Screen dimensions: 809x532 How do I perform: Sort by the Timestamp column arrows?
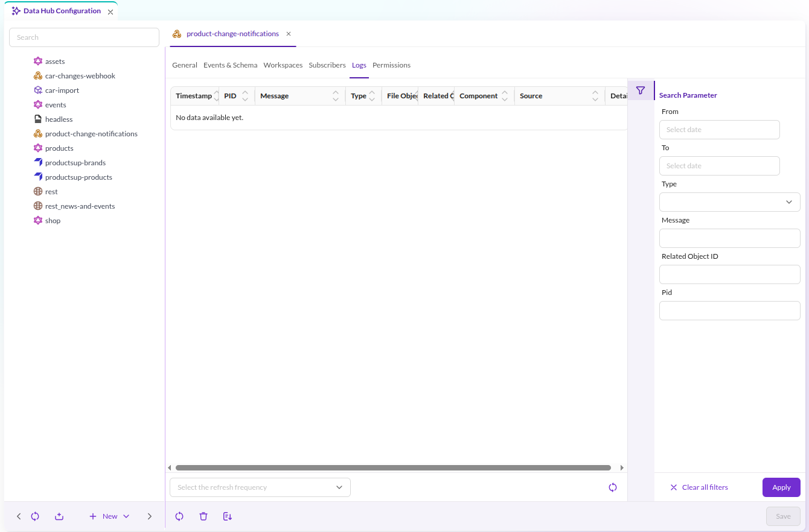[216, 96]
